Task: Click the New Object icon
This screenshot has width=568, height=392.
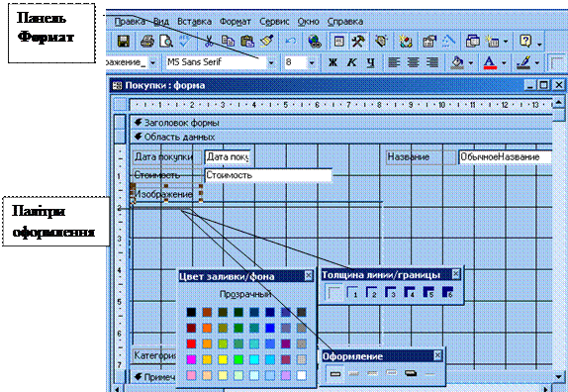Action: point(492,42)
